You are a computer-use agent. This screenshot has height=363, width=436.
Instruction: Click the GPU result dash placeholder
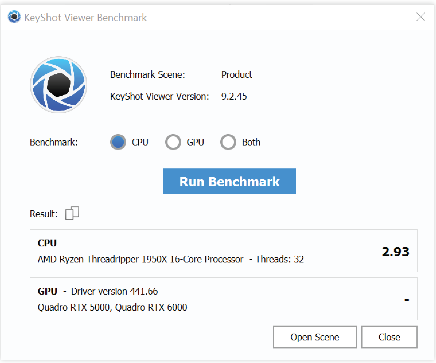click(x=407, y=300)
